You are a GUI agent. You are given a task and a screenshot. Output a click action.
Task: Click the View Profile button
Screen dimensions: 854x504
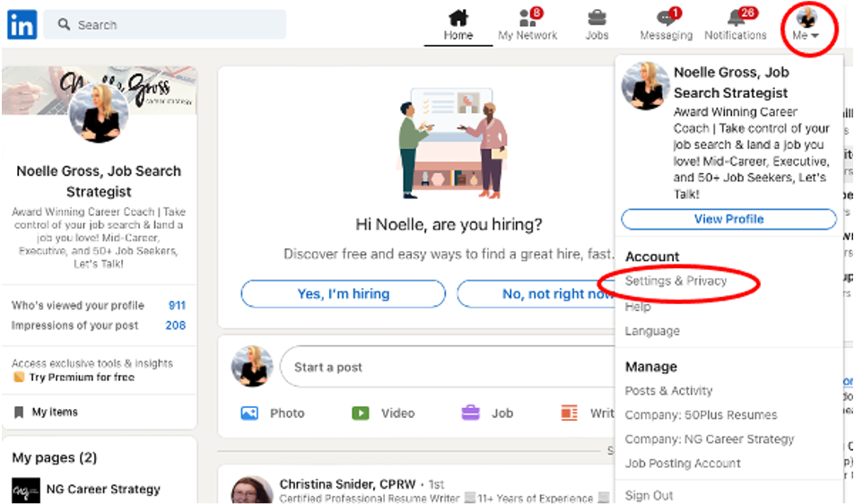728,219
